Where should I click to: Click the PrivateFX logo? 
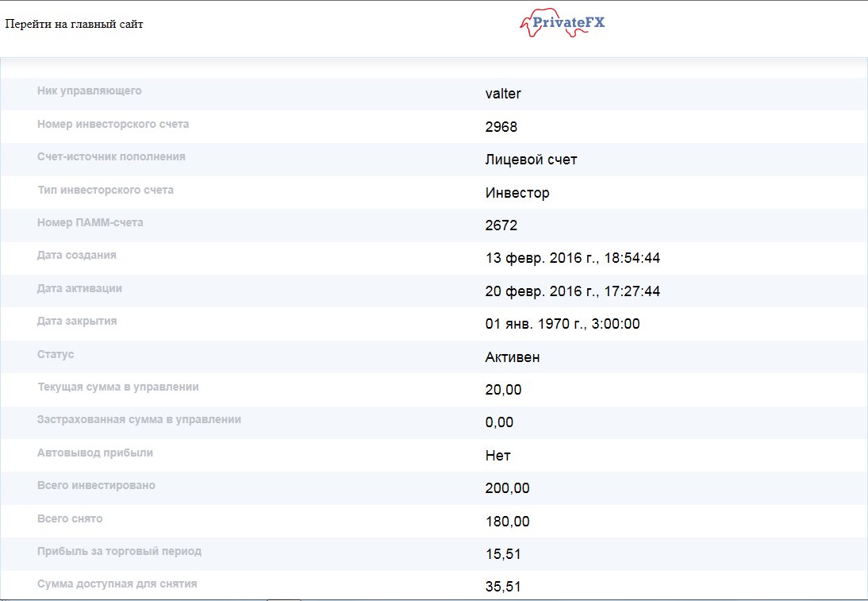tap(563, 23)
